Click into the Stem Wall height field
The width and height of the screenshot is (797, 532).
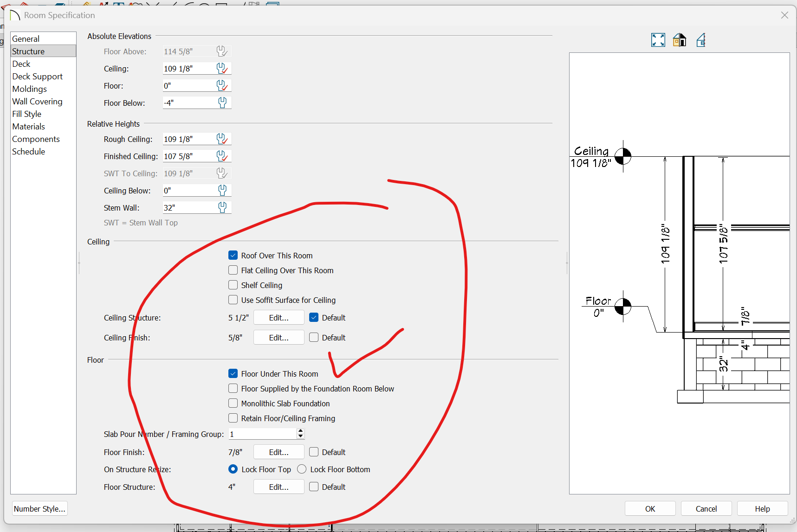point(189,208)
